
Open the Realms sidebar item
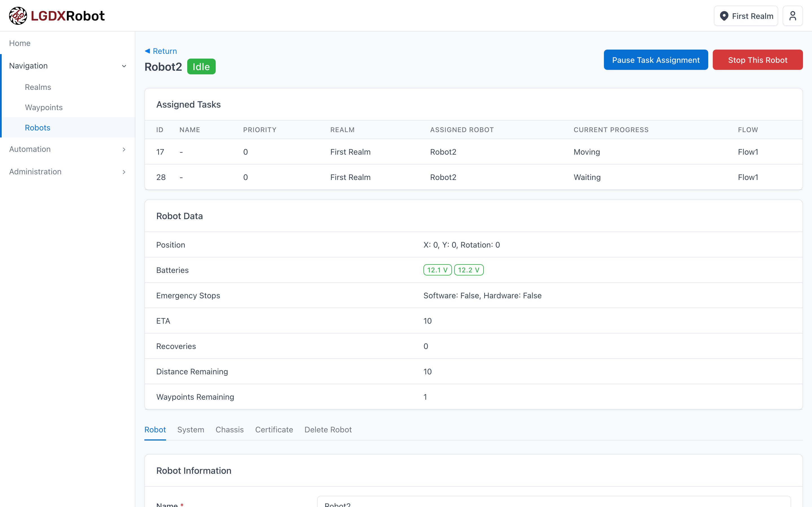38,87
